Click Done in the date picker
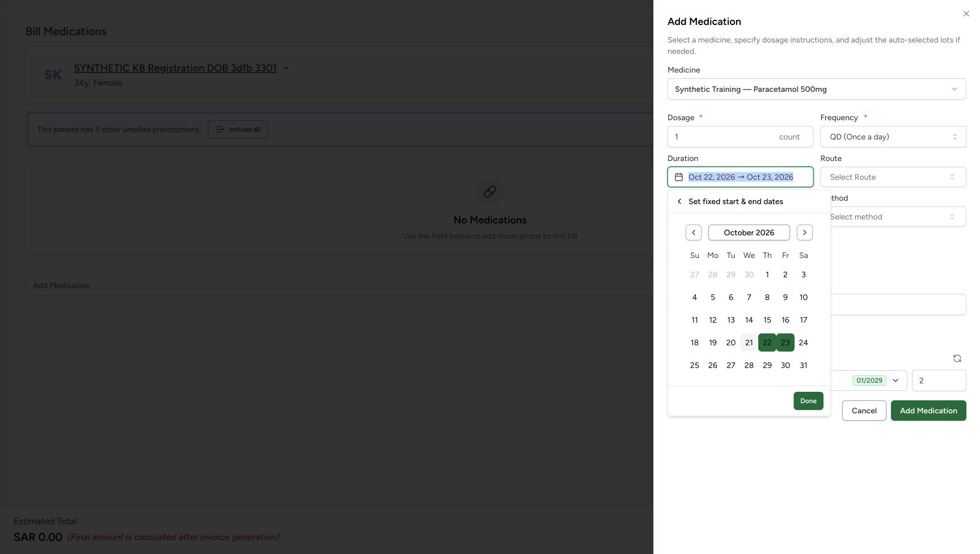Viewport: 980px width, 554px height. click(808, 401)
